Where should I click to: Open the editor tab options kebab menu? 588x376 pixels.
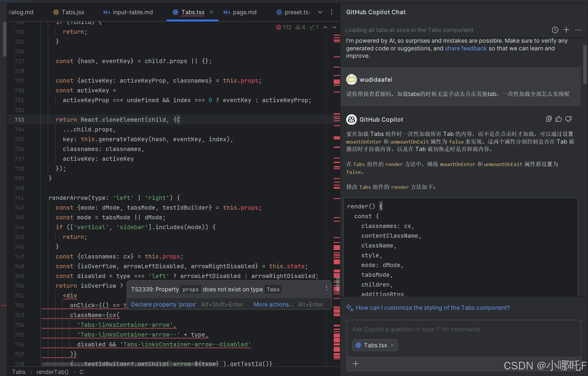(332, 12)
